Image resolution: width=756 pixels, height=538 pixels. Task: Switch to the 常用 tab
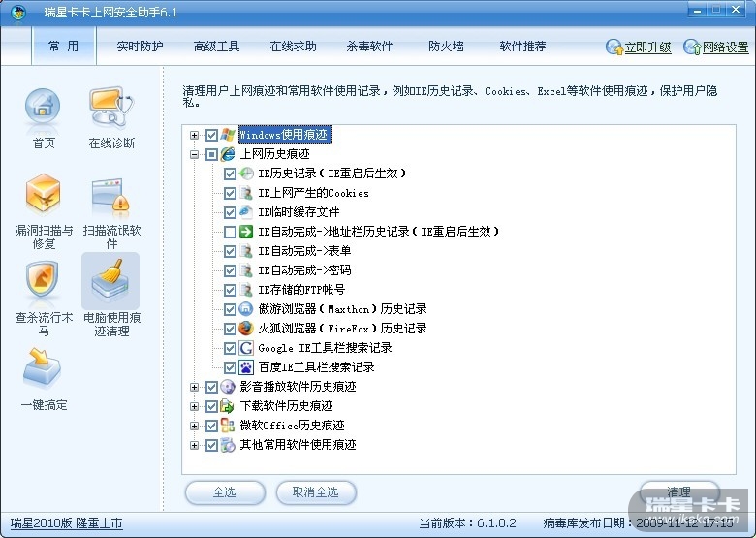pos(64,46)
